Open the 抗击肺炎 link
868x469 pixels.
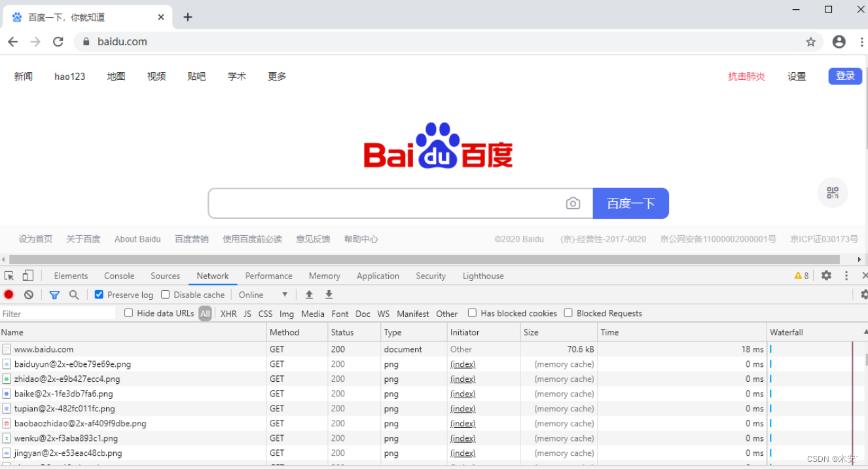click(x=747, y=77)
